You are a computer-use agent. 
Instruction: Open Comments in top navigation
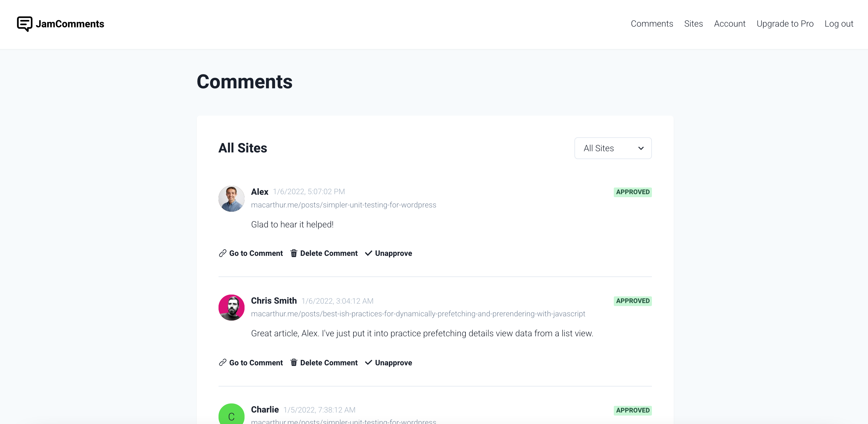pos(652,24)
